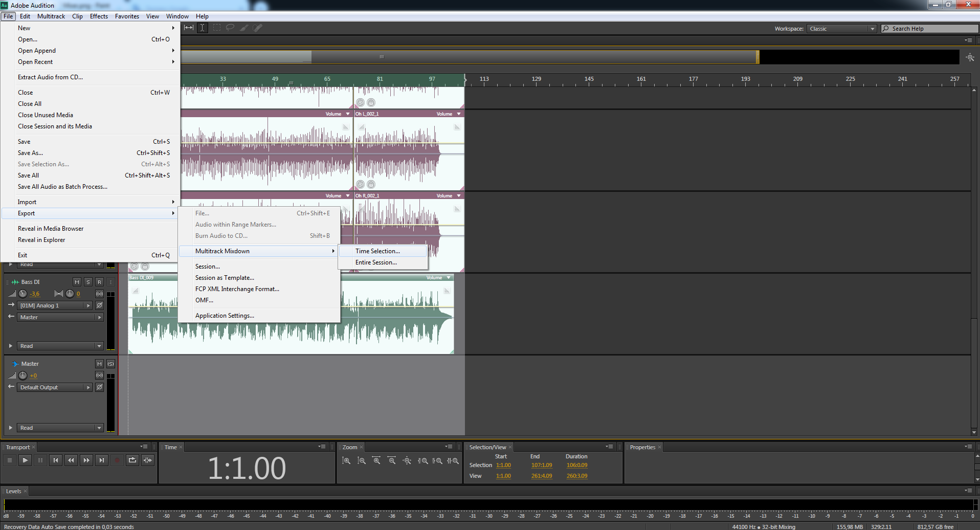The height and width of the screenshot is (530, 980).
Task: Toggle solo safe on Master track
Action: tap(110, 364)
